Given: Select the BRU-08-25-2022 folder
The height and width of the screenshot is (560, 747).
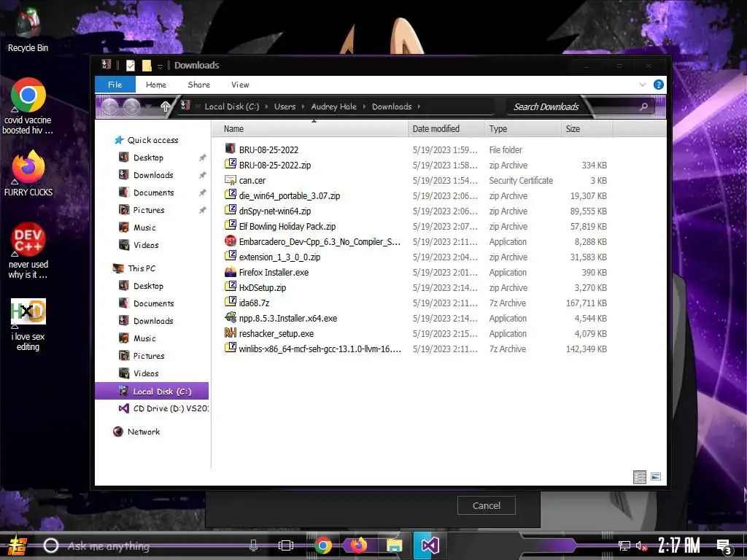Looking at the screenshot, I should coord(262,149).
